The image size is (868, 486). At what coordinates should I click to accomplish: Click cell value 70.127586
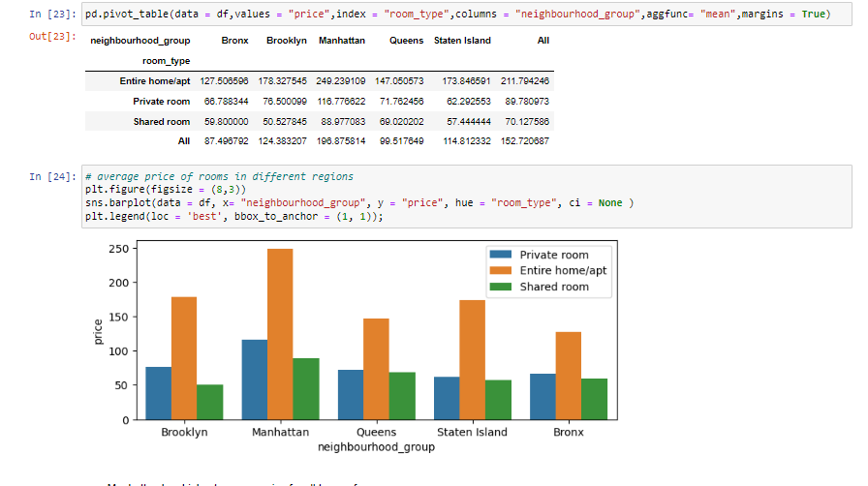[527, 122]
